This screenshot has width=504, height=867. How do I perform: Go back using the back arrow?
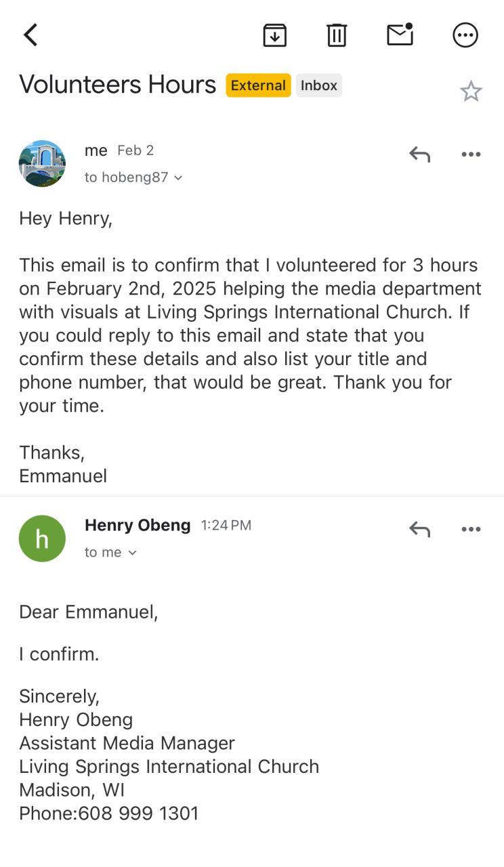[x=30, y=35]
